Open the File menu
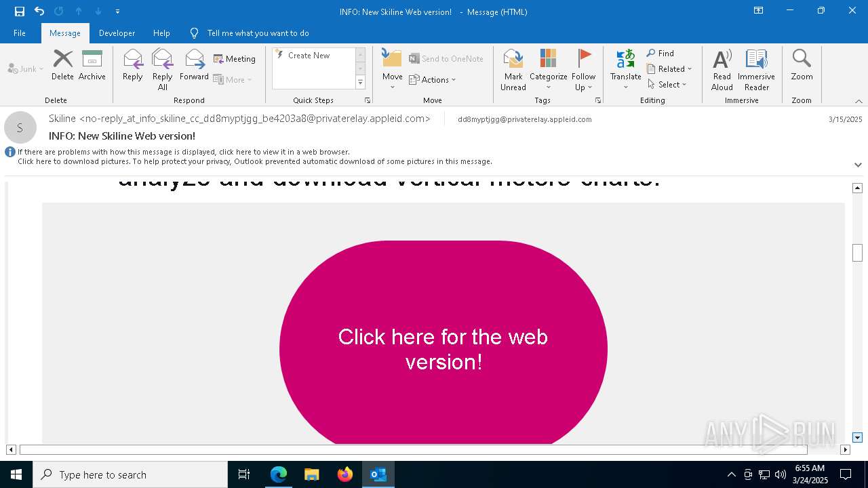 [20, 33]
